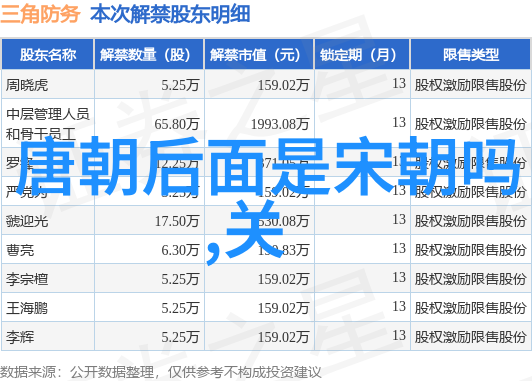Select the 周晓虎 shareholder name cell
Viewport: 532px width, 381px height.
(x=27, y=85)
